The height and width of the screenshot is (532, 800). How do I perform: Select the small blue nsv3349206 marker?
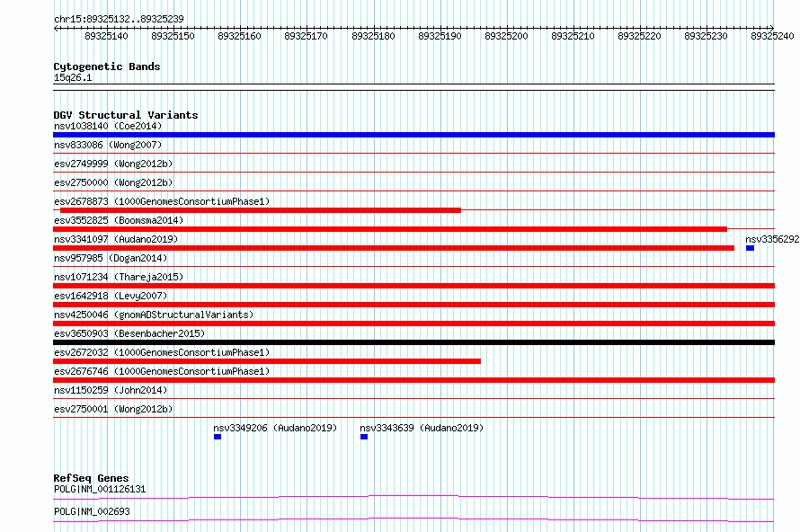pyautogui.click(x=218, y=437)
